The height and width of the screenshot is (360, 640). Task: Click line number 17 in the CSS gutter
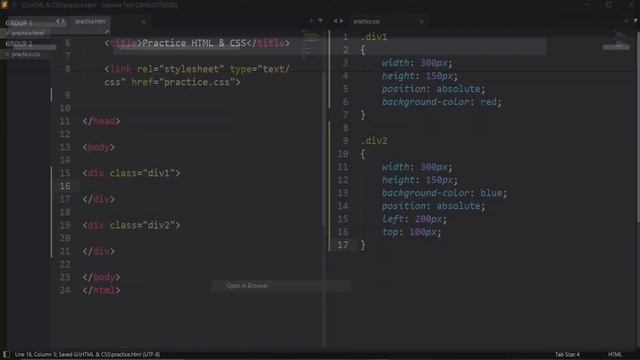pos(342,245)
